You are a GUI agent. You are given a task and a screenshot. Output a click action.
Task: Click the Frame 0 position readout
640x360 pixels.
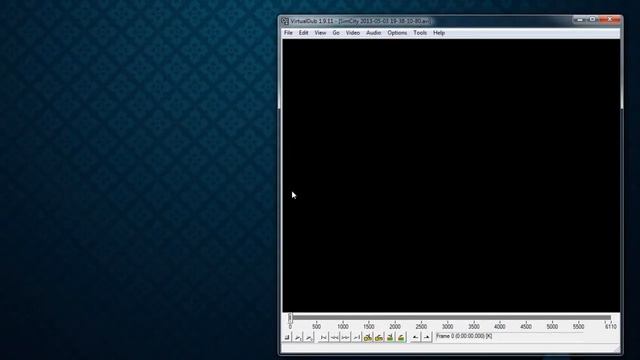coord(464,336)
